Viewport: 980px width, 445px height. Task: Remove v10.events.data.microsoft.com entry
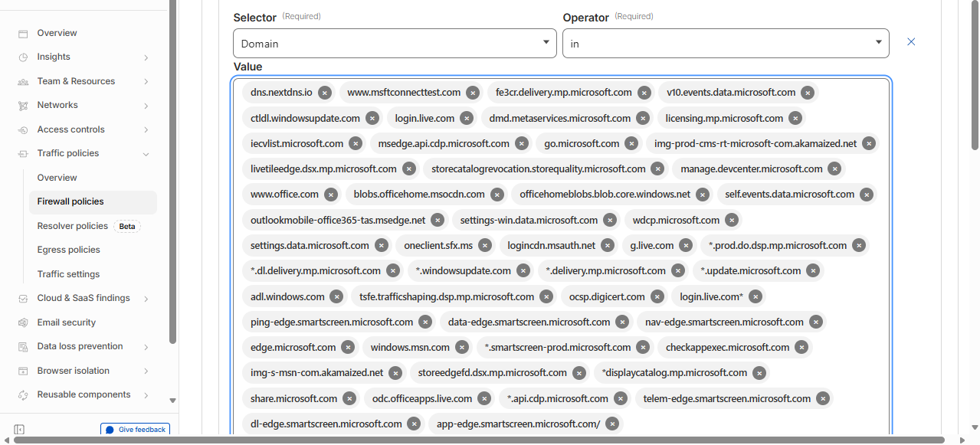pyautogui.click(x=808, y=93)
